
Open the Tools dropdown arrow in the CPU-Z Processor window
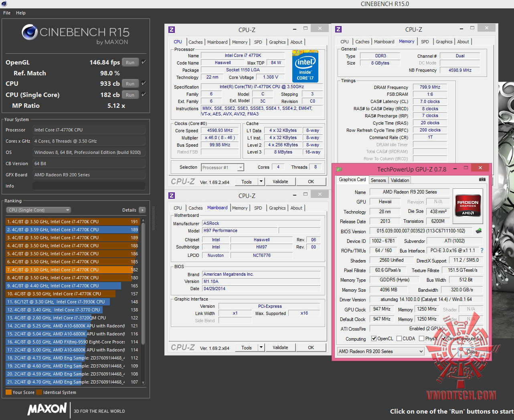(261, 182)
